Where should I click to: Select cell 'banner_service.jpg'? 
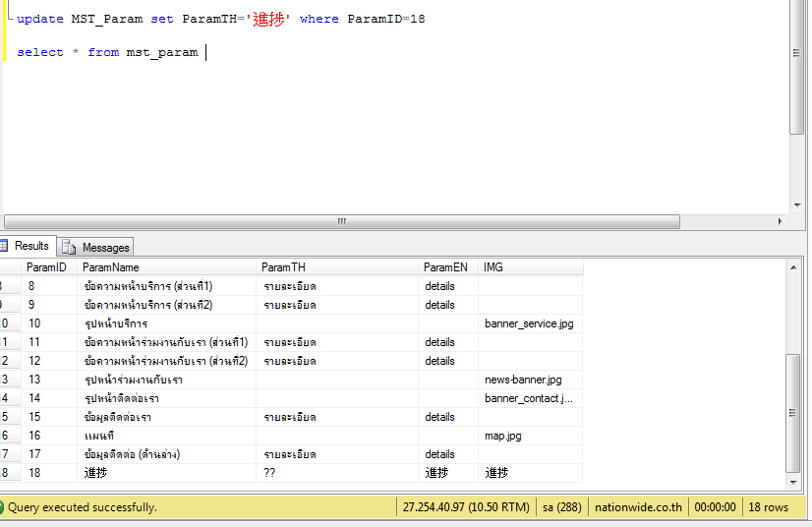point(530,323)
